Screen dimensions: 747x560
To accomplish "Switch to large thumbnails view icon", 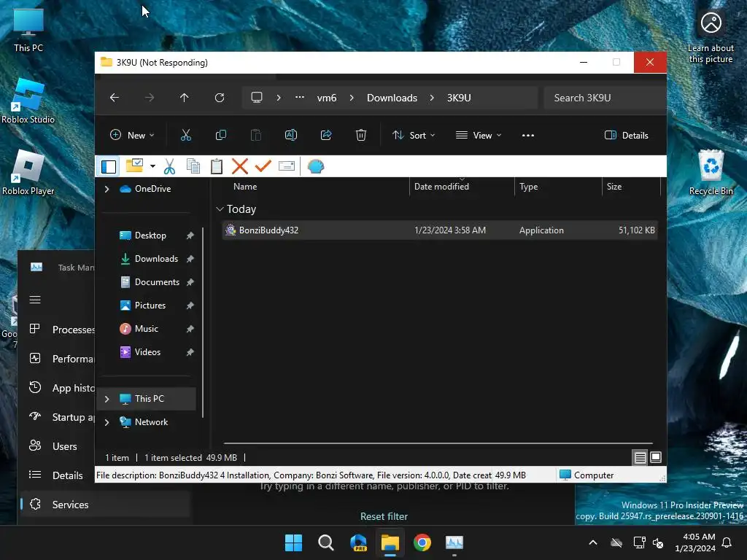I will coord(656,458).
